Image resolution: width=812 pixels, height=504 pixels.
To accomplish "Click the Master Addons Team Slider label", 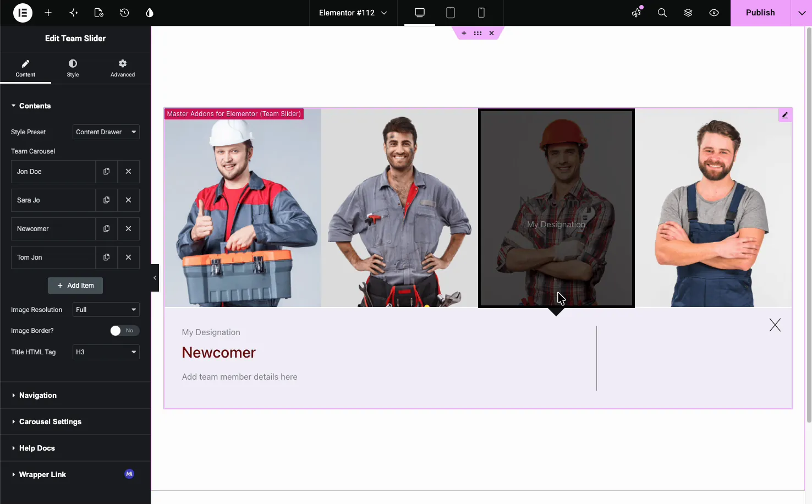I will click(234, 114).
